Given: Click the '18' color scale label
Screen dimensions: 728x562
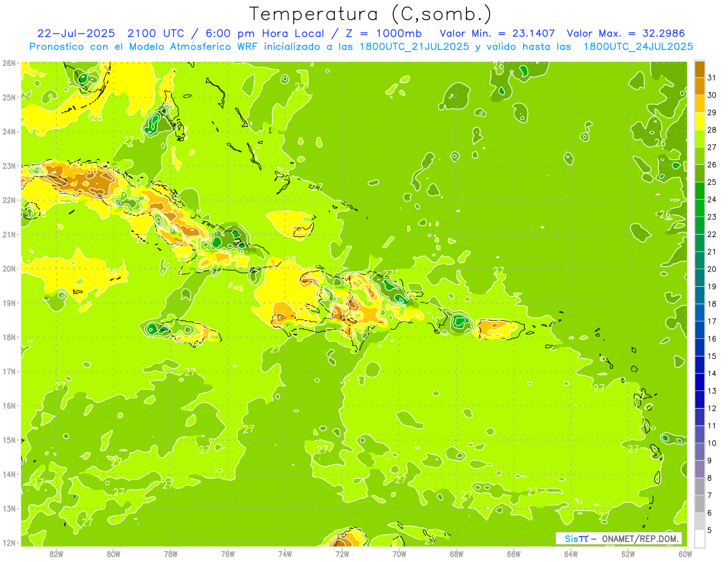Looking at the screenshot, I should pos(712,304).
